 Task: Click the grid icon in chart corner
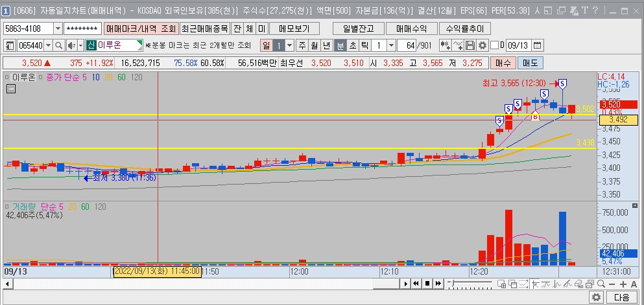[10, 89]
